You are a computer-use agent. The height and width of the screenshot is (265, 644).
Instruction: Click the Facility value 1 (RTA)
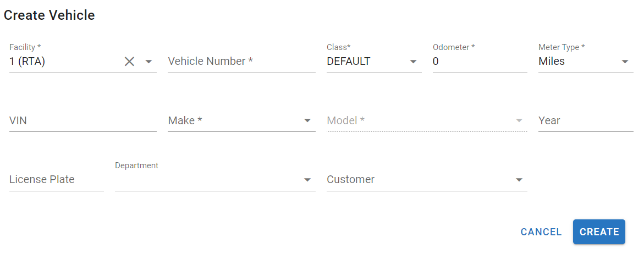coord(27,62)
